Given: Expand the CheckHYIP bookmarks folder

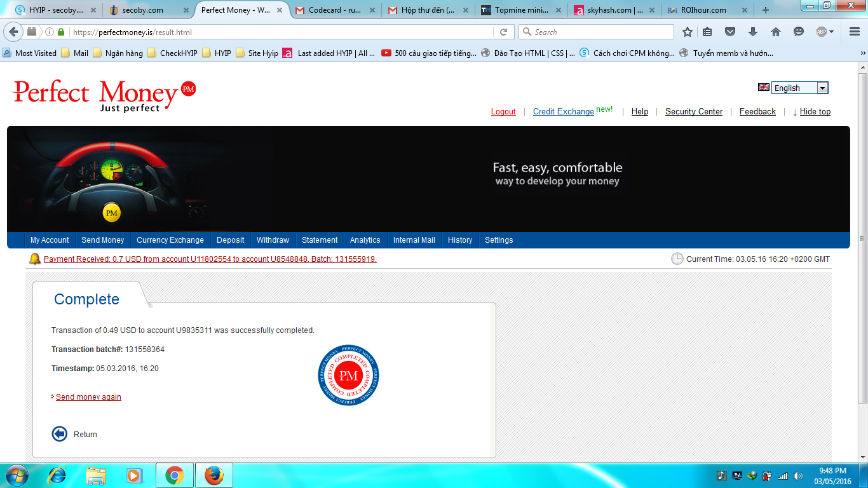Looking at the screenshot, I should point(172,53).
